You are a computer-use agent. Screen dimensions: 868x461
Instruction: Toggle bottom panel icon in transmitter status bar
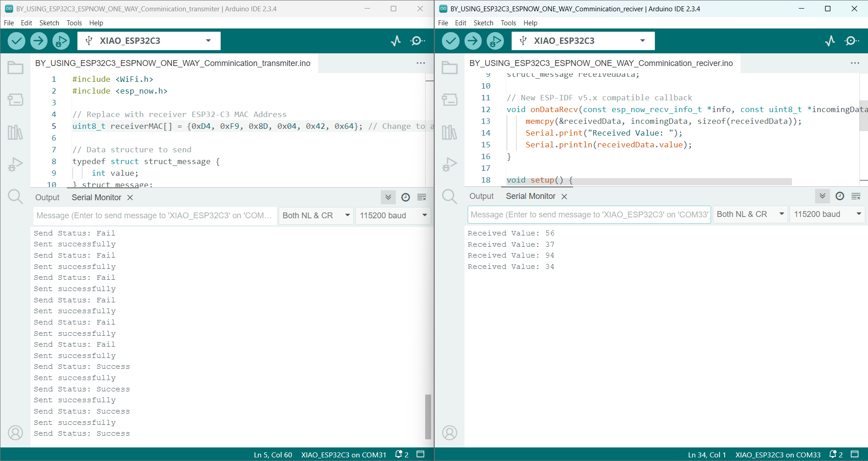[421, 454]
